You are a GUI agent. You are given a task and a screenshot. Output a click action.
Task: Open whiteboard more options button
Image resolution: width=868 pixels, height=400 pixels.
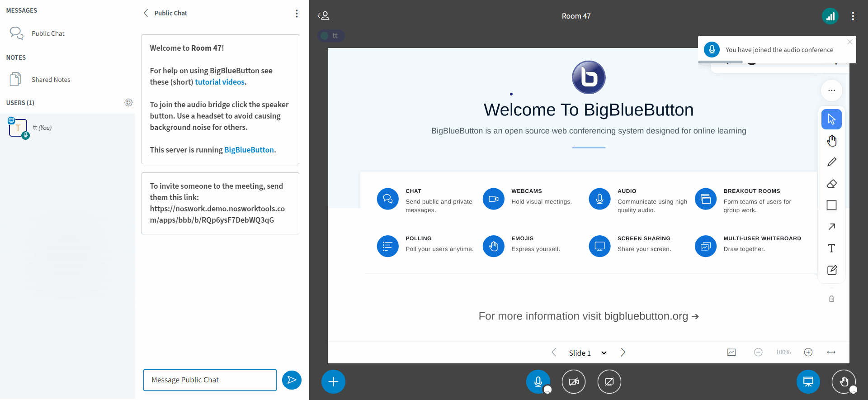[831, 90]
